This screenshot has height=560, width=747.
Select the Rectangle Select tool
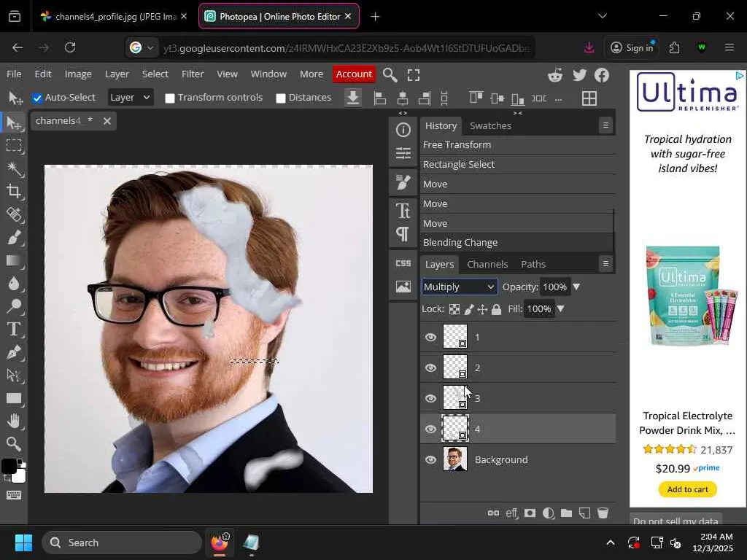point(13,146)
